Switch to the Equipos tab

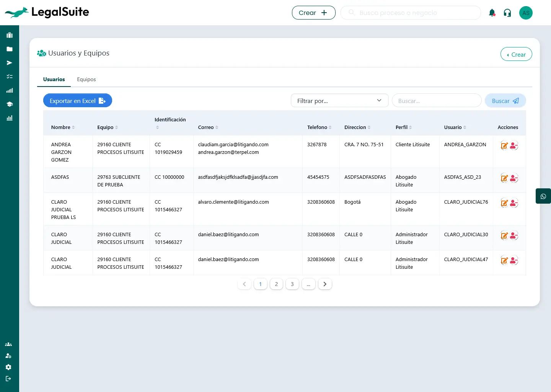point(86,80)
